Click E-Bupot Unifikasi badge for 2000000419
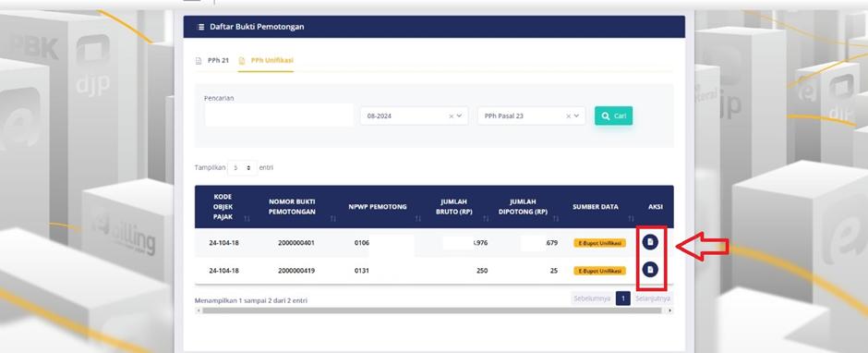868x353 pixels. 599,271
